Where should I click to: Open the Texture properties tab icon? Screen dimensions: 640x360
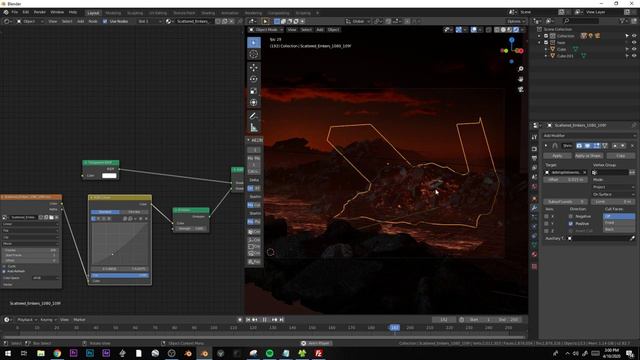[534, 267]
